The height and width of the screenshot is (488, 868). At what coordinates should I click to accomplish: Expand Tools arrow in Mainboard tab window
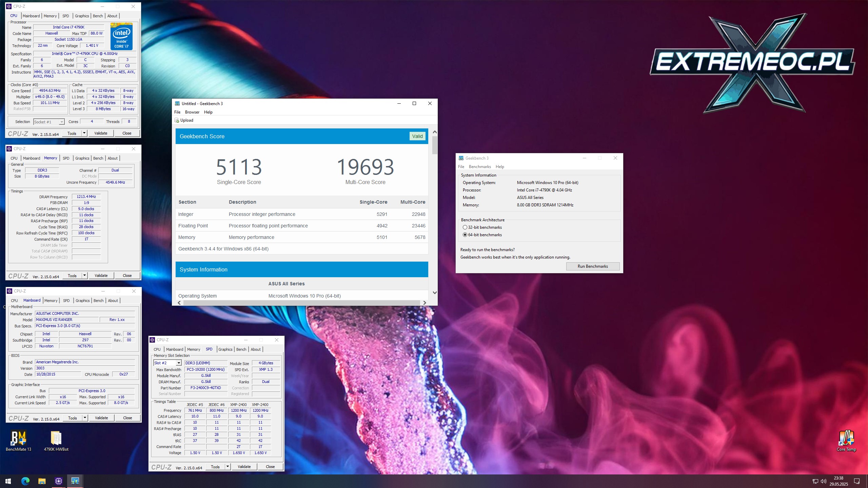[x=85, y=418]
